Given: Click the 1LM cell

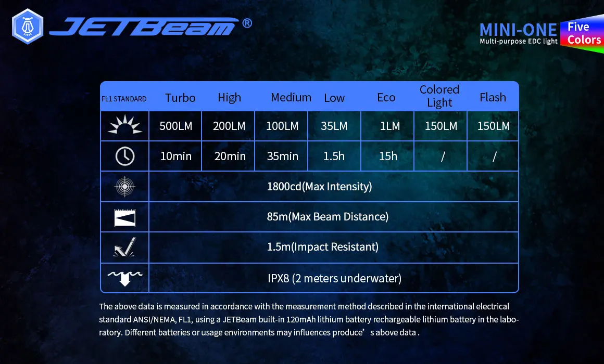Looking at the screenshot, I should 387,126.
